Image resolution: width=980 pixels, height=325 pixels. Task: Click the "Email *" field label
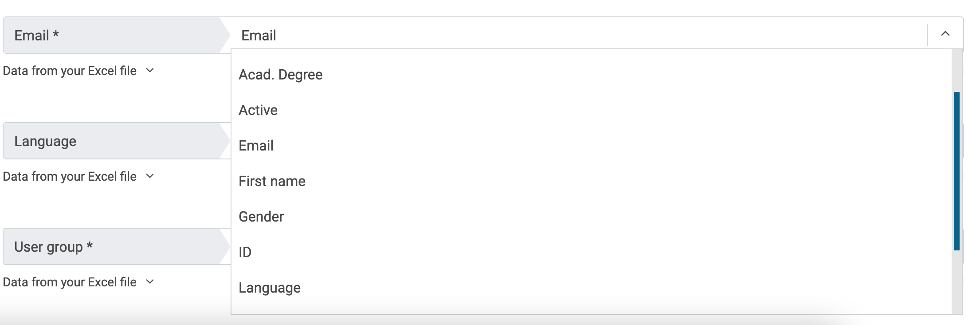coord(36,36)
